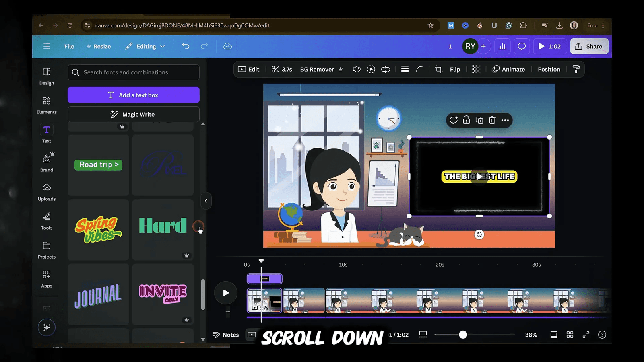The image size is (644, 362).
Task: Toggle fullscreen presentation mode
Action: (586, 335)
